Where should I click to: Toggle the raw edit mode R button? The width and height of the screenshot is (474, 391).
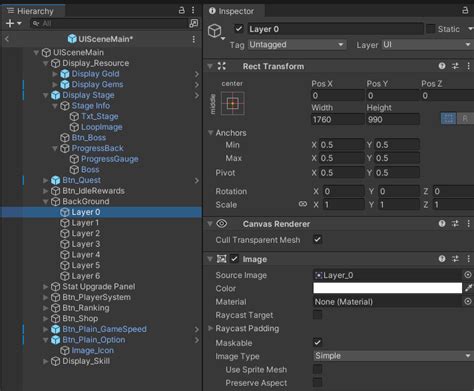465,118
